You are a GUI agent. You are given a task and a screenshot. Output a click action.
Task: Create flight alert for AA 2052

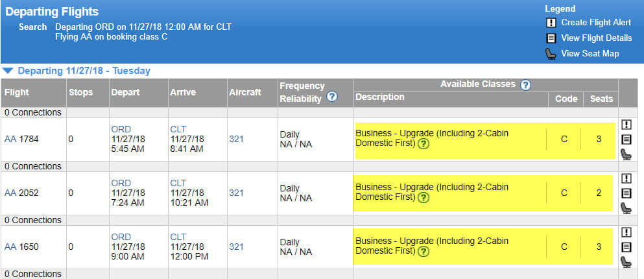pos(626,178)
